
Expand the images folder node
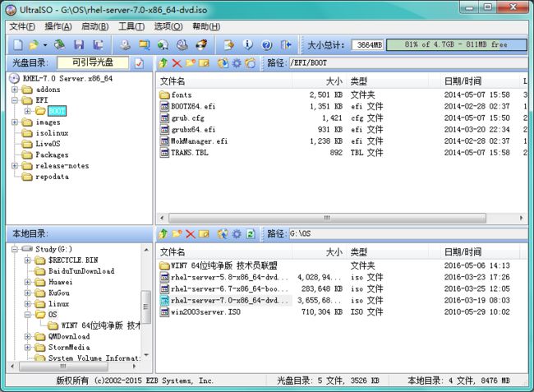15,122
